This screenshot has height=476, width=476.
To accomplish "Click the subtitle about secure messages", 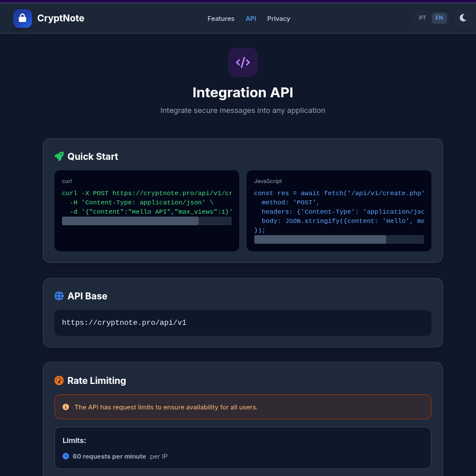I will pyautogui.click(x=243, y=111).
